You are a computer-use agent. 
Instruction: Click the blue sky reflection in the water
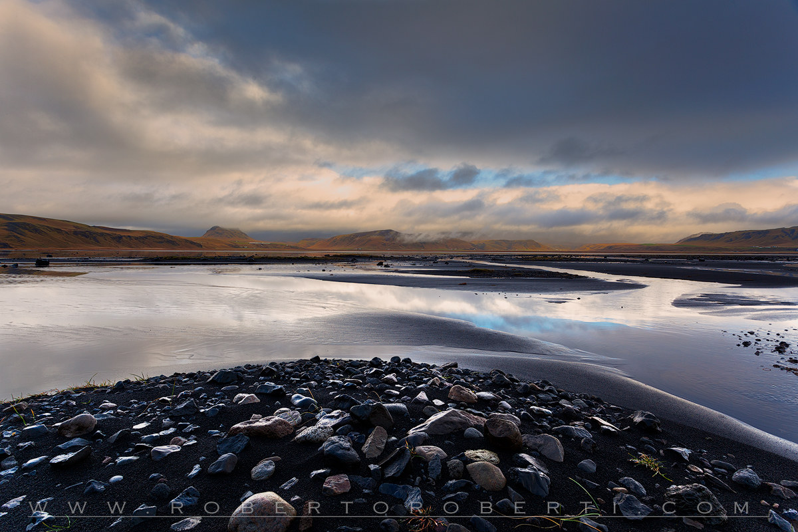[x=525, y=323]
